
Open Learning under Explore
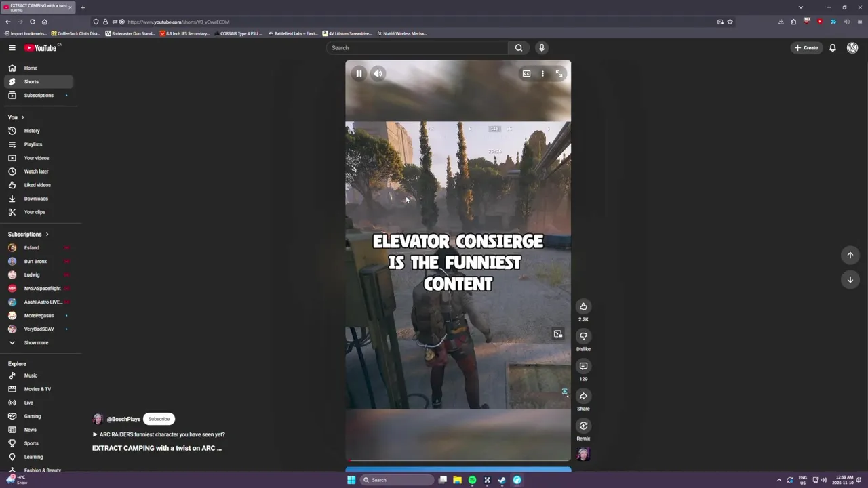(38, 457)
